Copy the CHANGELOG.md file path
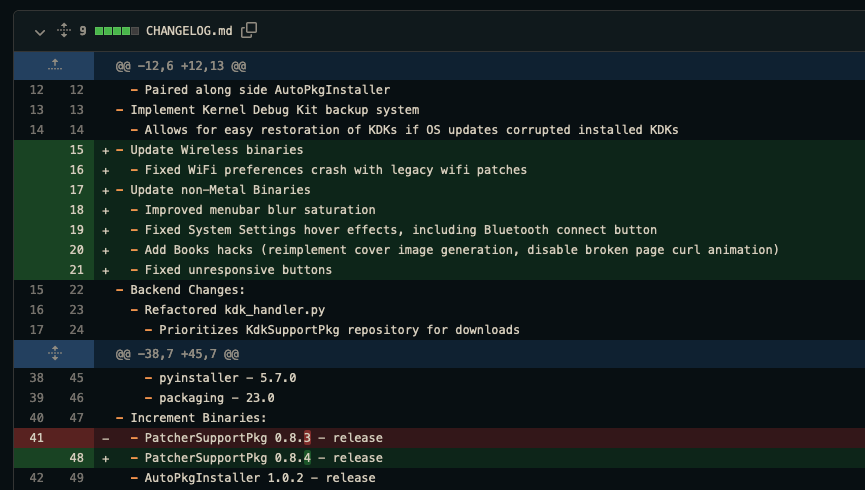865x490 pixels. 249,31
